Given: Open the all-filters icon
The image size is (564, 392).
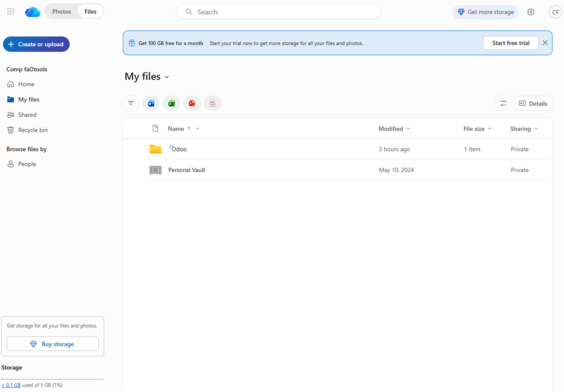Looking at the screenshot, I should click(131, 103).
